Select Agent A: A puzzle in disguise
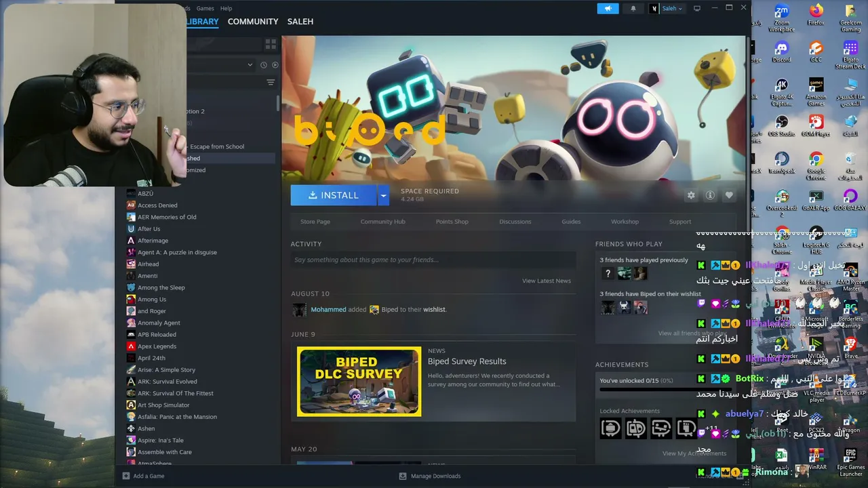Viewport: 868px width, 488px height. (177, 252)
